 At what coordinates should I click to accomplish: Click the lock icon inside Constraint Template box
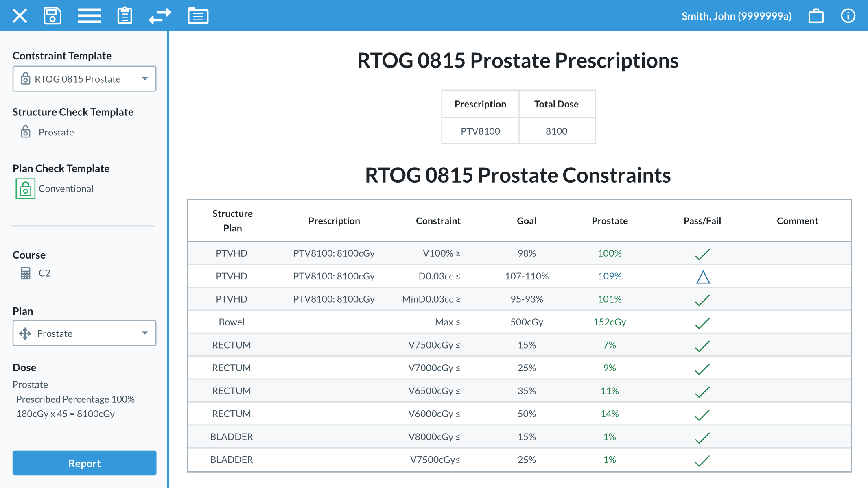coord(26,78)
